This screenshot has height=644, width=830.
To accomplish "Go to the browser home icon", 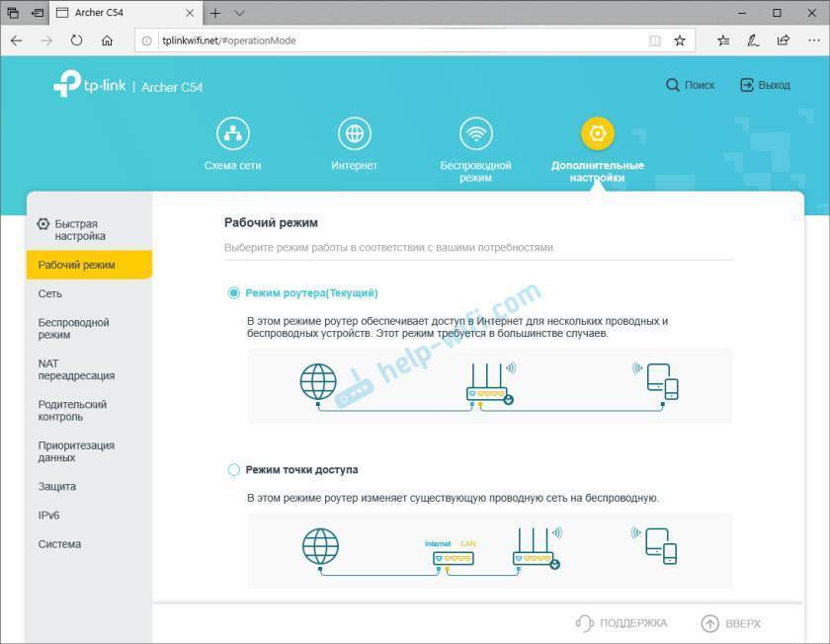I will click(x=107, y=40).
